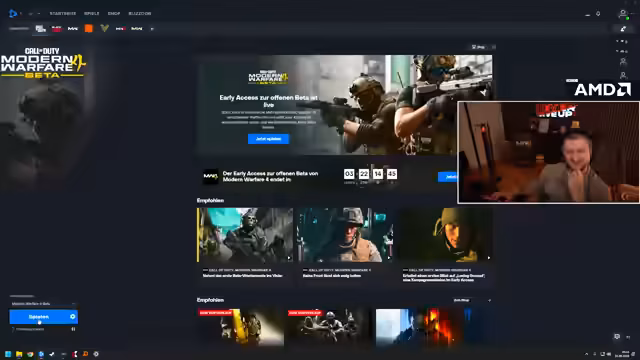Click the blue Spielen button
This screenshot has height=360, width=640.
tap(39, 317)
